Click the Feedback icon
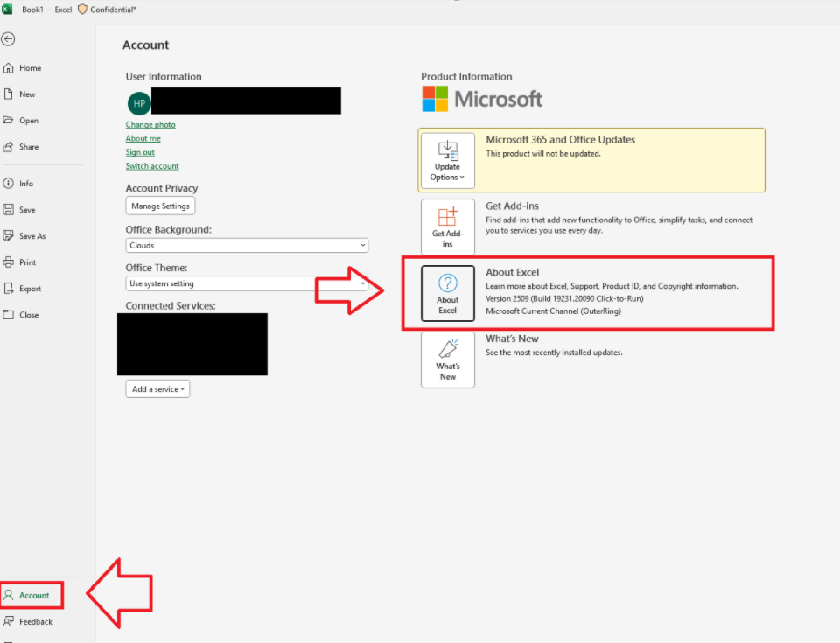840x643 pixels. click(x=9, y=621)
